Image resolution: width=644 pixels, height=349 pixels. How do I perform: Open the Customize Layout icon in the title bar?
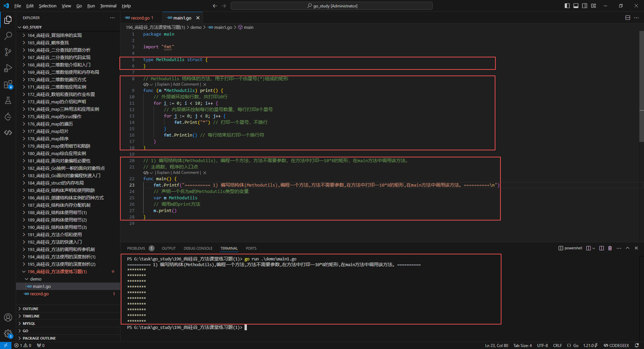click(593, 6)
